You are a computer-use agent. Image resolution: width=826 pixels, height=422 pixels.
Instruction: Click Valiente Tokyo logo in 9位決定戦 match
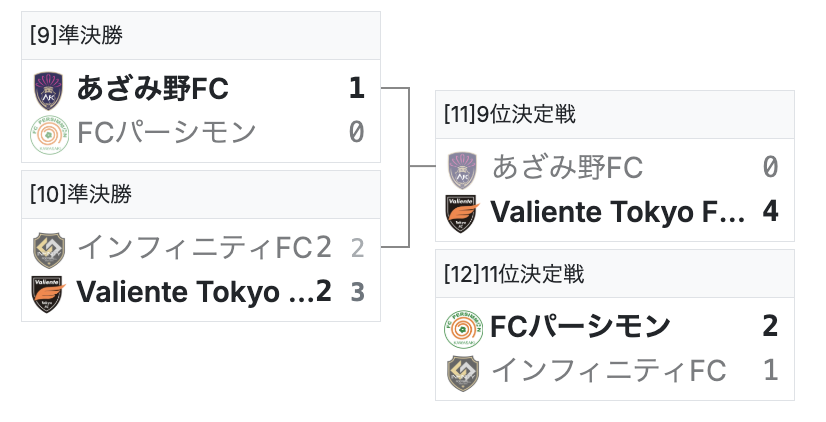(x=461, y=212)
